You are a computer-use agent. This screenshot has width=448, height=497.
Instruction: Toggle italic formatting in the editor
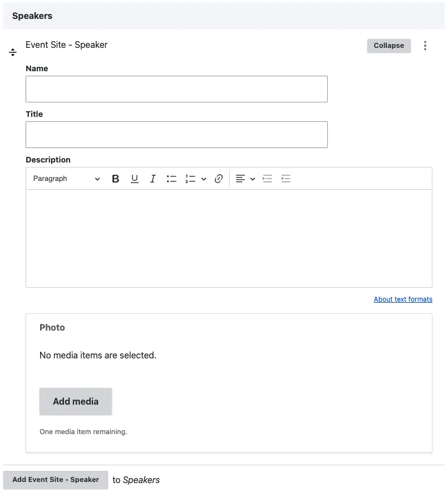point(152,179)
